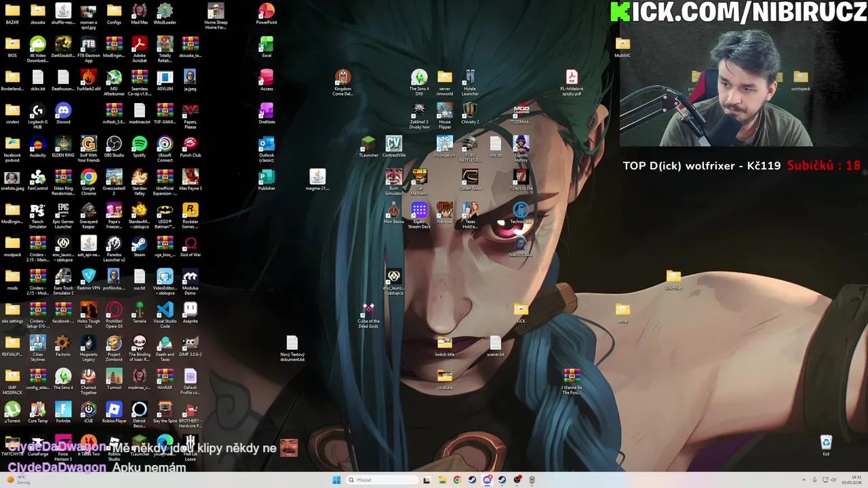Image resolution: width=868 pixels, height=488 pixels.
Task: Open the MultiMC folder
Action: [x=623, y=47]
